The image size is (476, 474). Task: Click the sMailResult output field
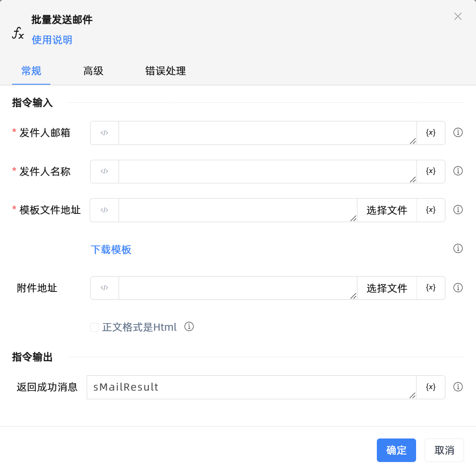(251, 387)
